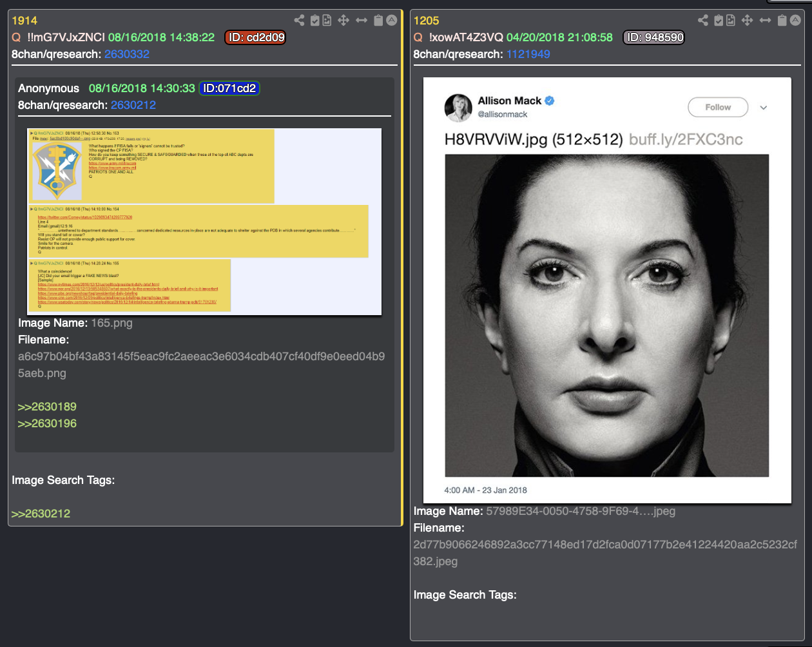This screenshot has height=647, width=812.
Task: Collapse post 1205 with the up-chevron circle
Action: [x=795, y=21]
